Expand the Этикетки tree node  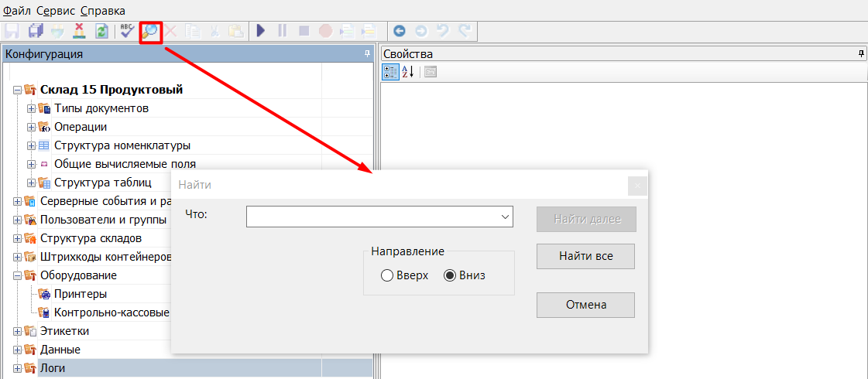17,331
